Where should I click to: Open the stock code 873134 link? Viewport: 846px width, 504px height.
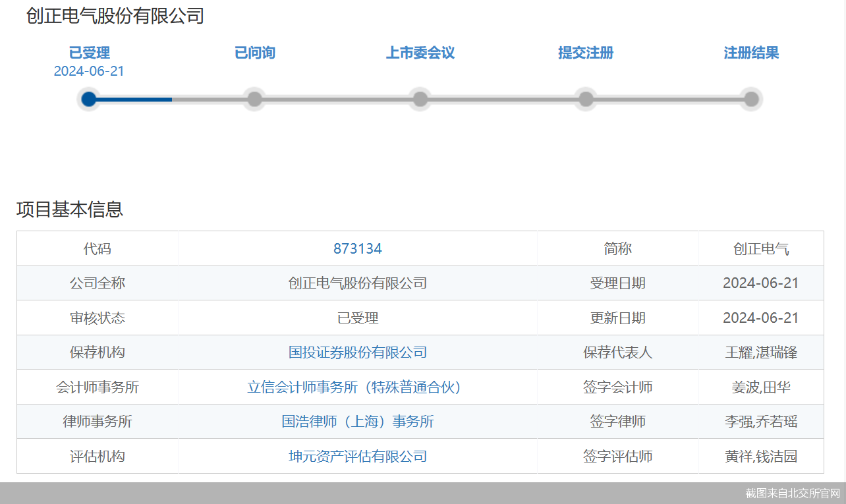pyautogui.click(x=358, y=248)
